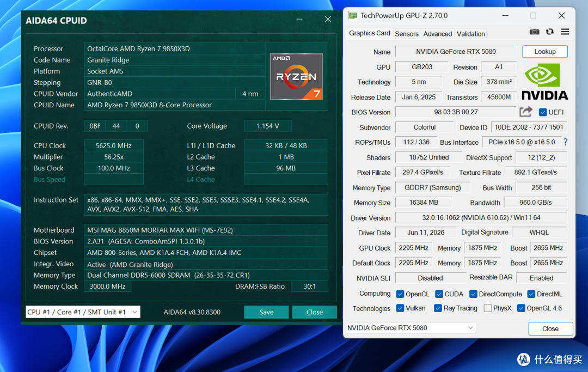Screen dimensions: 588x372
Task: Click the L3 Cache value 96 MB
Action: click(x=286, y=168)
